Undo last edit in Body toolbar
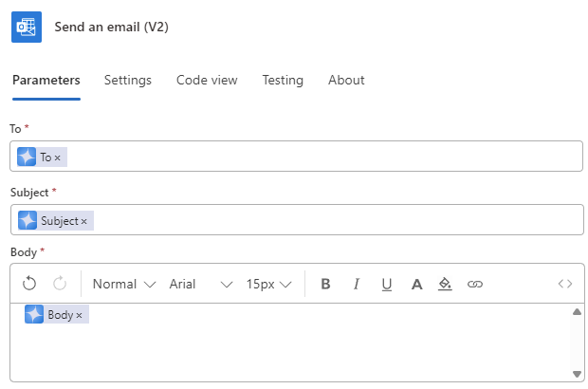The height and width of the screenshot is (389, 588). coord(29,284)
